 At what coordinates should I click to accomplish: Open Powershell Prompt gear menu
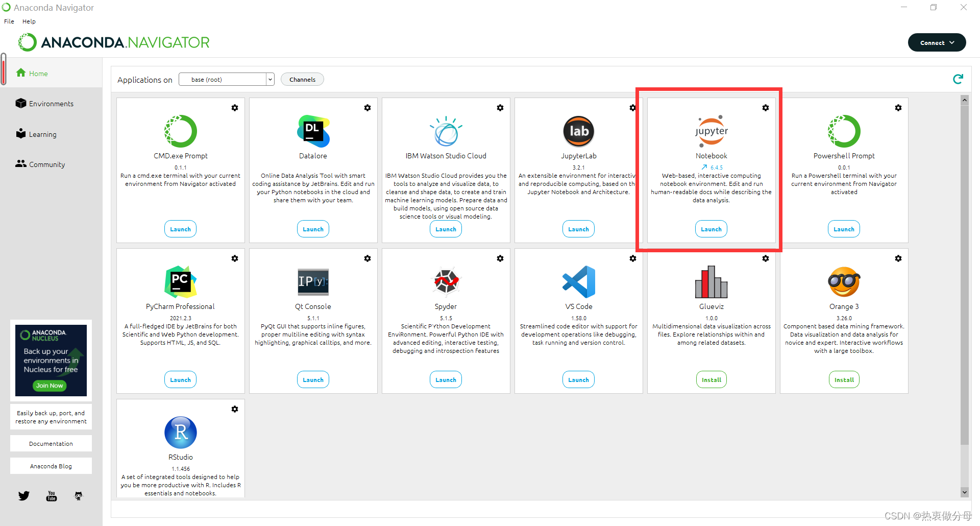click(x=898, y=108)
